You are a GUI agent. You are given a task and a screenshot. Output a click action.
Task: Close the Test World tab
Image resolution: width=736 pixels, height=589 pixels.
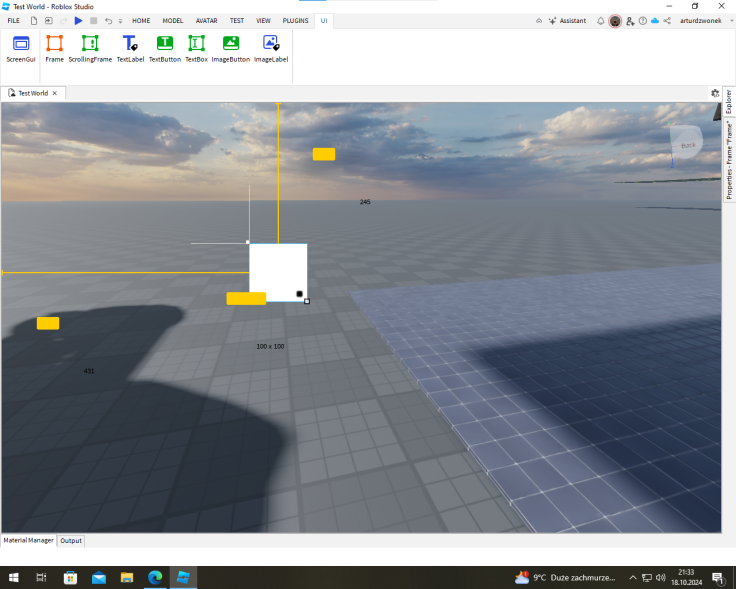pos(55,93)
